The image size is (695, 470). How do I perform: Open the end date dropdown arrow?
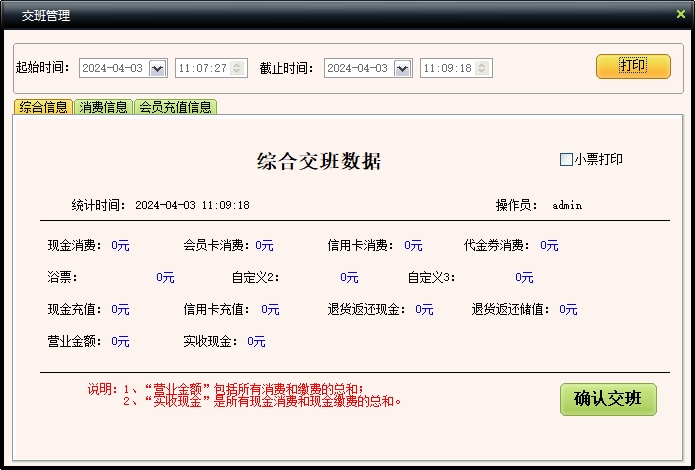point(402,68)
